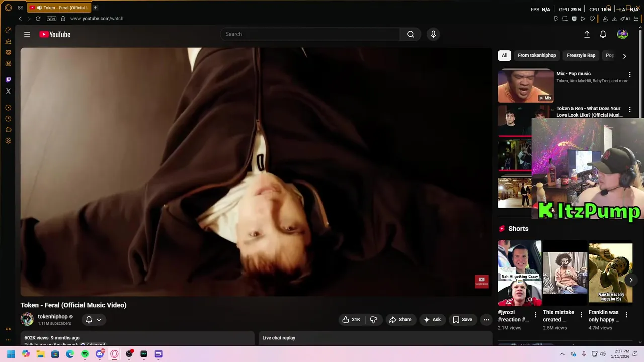The height and width of the screenshot is (362, 644).
Task: Open Settings gear in Opera sidebar
Action: coord(8,141)
